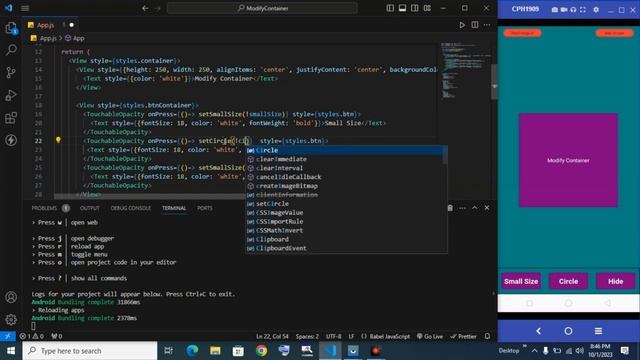Toggle primary side bar layout icon

[x=390, y=8]
